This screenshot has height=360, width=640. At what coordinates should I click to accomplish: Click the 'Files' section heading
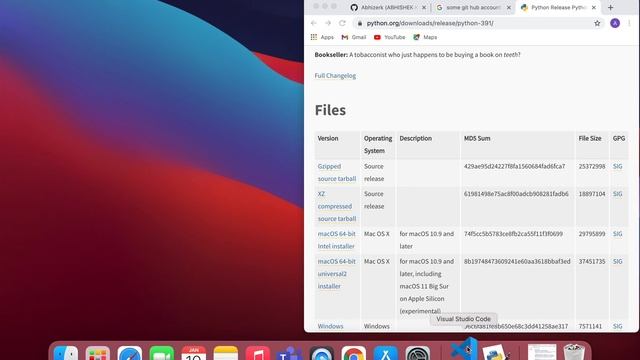click(330, 110)
